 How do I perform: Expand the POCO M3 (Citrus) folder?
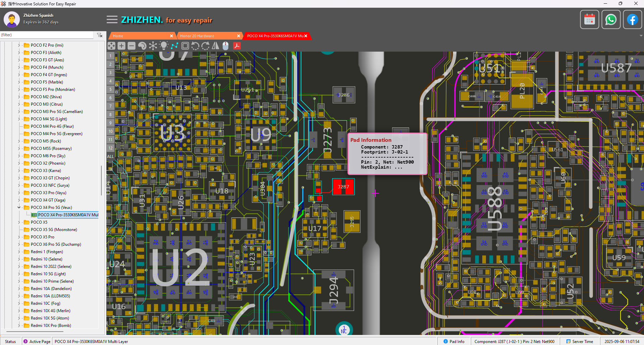coord(19,104)
